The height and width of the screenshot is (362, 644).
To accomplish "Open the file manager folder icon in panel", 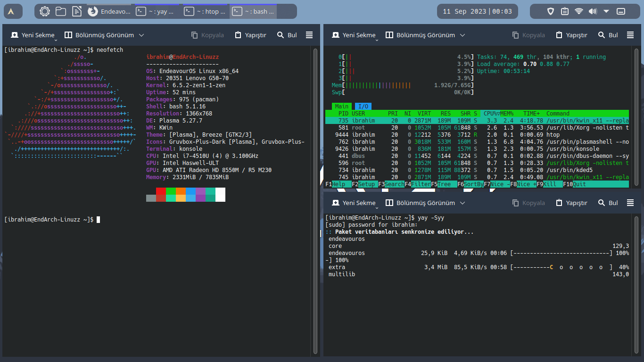I will click(x=61, y=11).
